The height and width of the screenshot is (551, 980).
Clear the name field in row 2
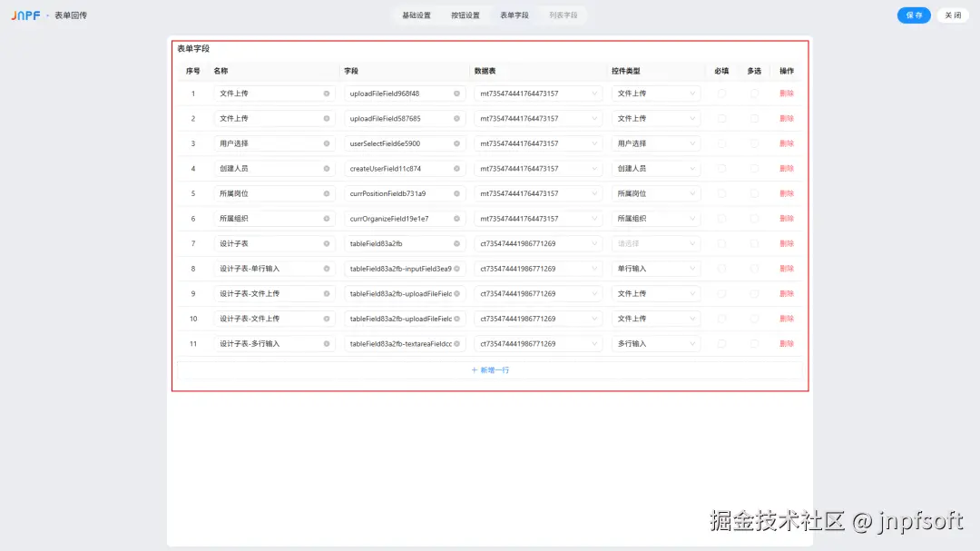[327, 119]
